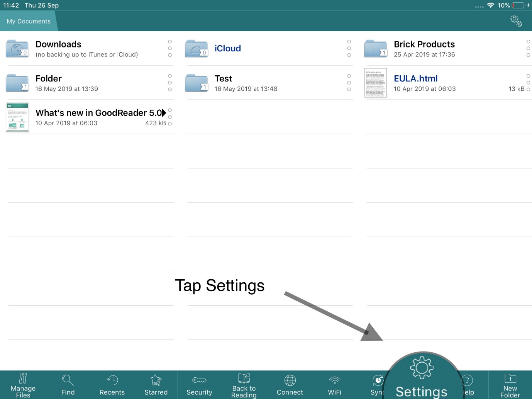Open options dots for iCloud folder

(x=349, y=48)
